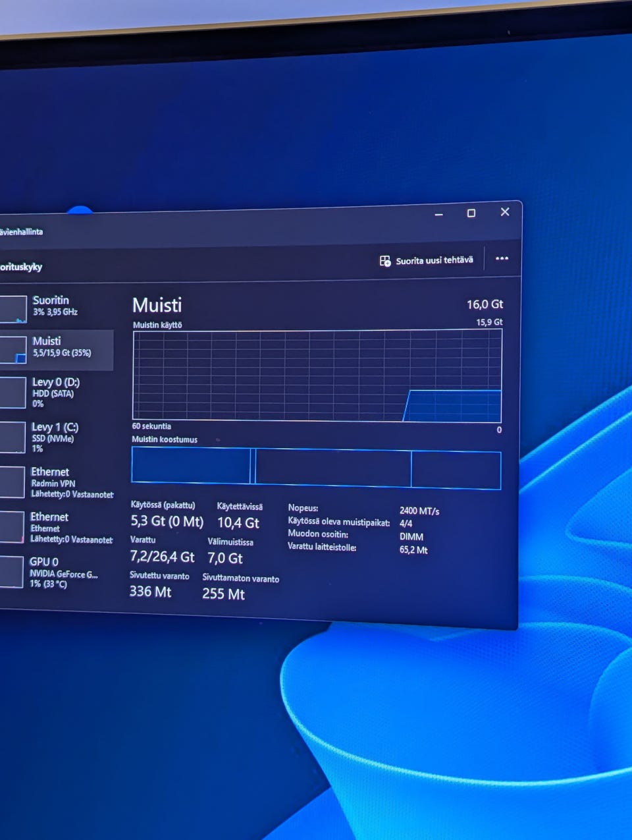
Task: Click the Muistin käyttö usage graph
Action: tap(317, 376)
